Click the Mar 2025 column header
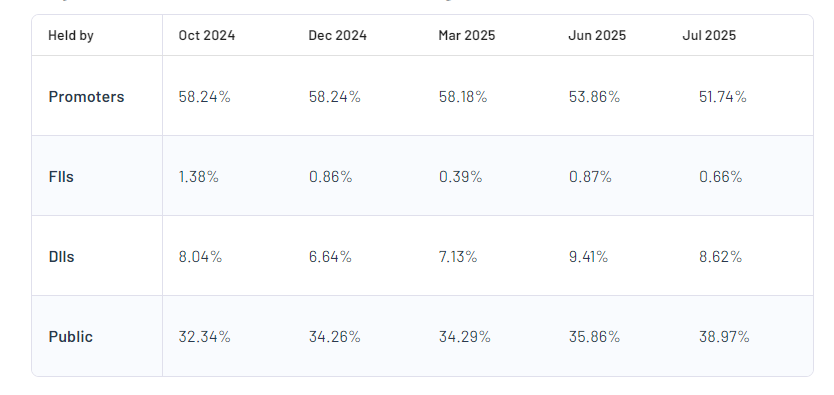Screen dimensions: 834x395 [x=466, y=36]
